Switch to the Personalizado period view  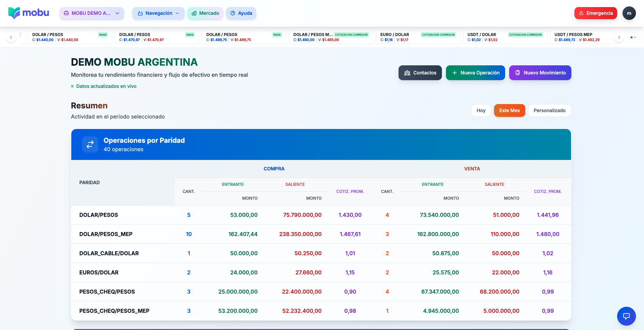pos(550,110)
